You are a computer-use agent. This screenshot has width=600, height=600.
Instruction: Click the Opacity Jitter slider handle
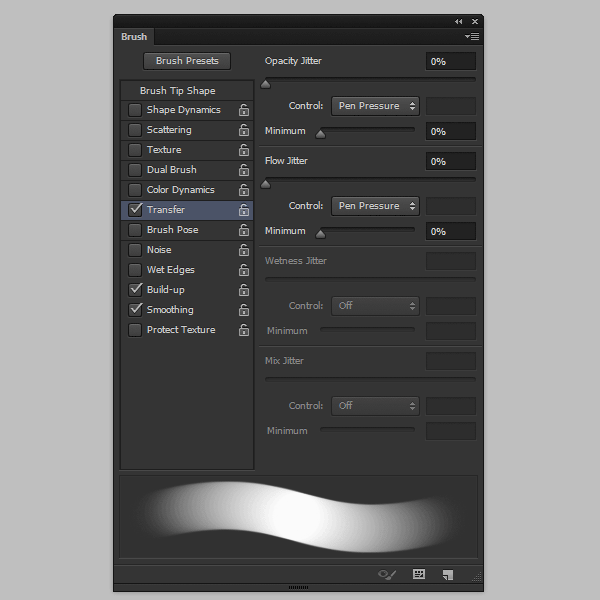265,84
